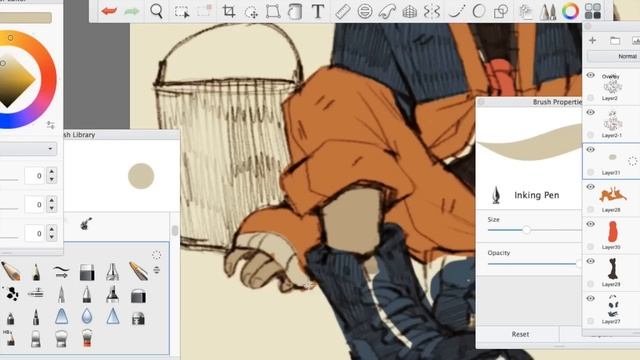640x360 pixels.
Task: Select the pencil brush in Brush Library
Action: click(11, 271)
